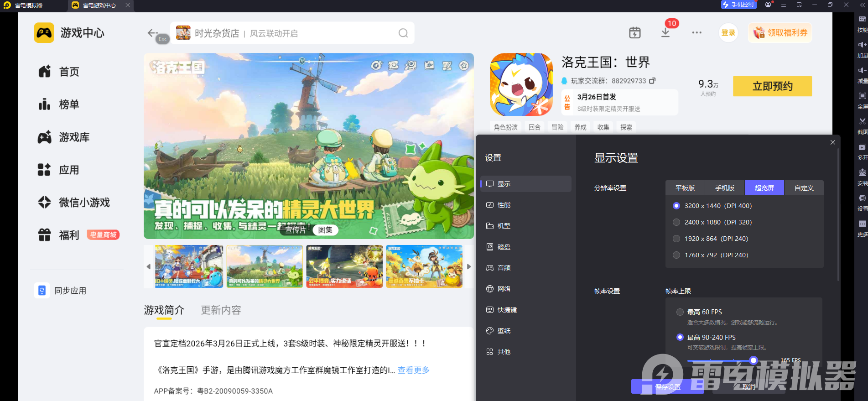Open 性能 performance settings section
This screenshot has width=868, height=401.
click(526, 205)
